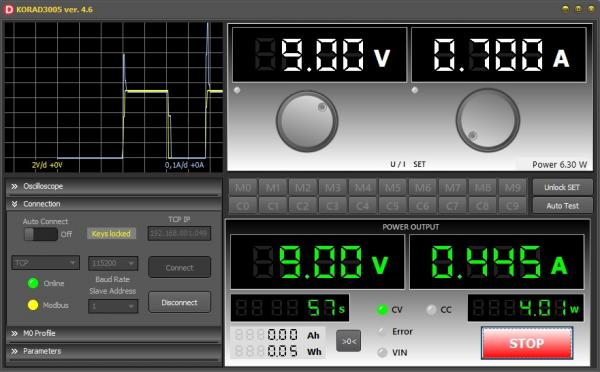Click the current adjustment knob
The width and height of the screenshot is (600, 372).
[x=488, y=120]
